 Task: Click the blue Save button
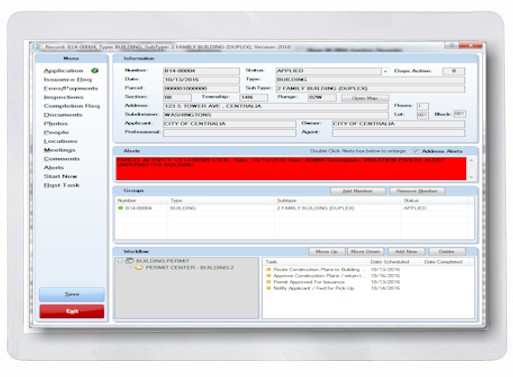tap(72, 294)
